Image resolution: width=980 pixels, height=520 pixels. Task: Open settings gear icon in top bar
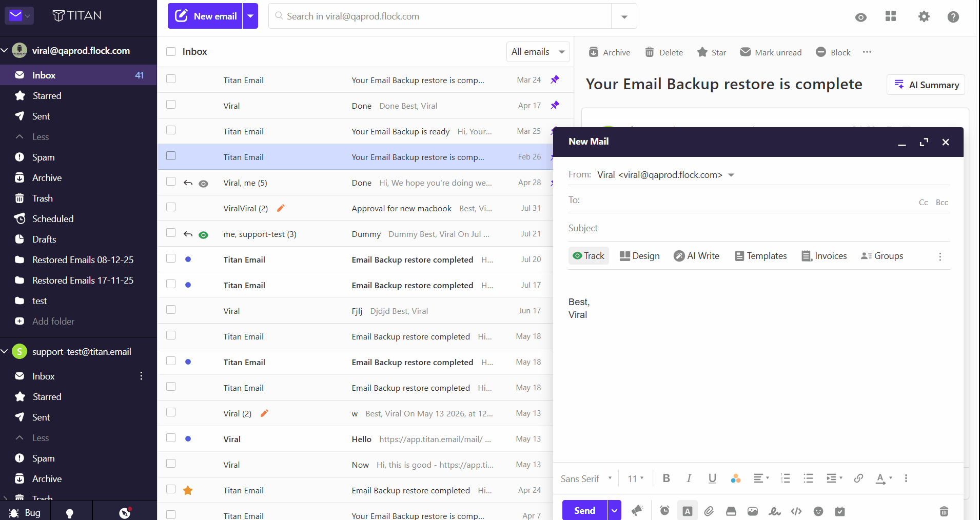point(924,17)
